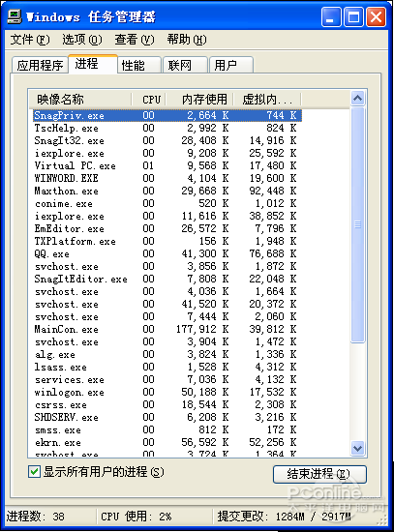The height and width of the screenshot is (532, 394).
Task: Click the 92,448 K virtual memory value
Action: click(x=273, y=191)
